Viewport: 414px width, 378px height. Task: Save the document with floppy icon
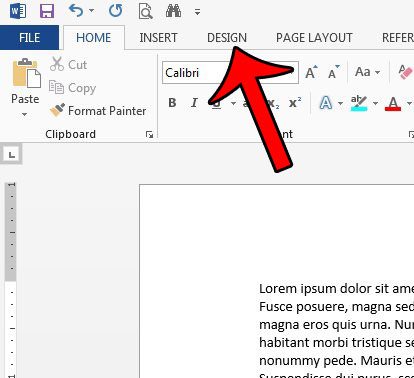47,11
